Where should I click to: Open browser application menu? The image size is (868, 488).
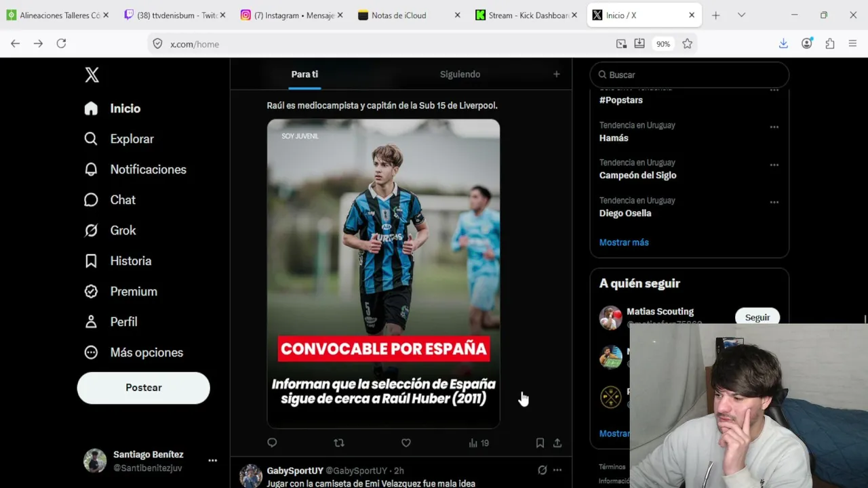click(853, 43)
